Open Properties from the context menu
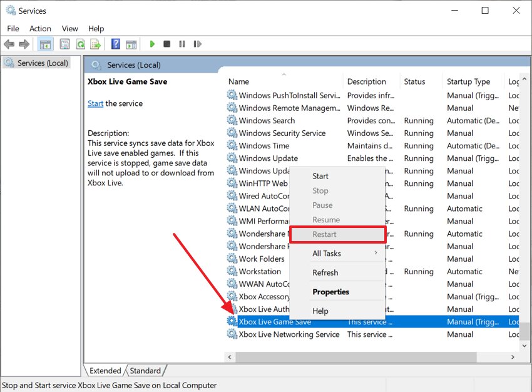The width and height of the screenshot is (532, 392). (337, 292)
